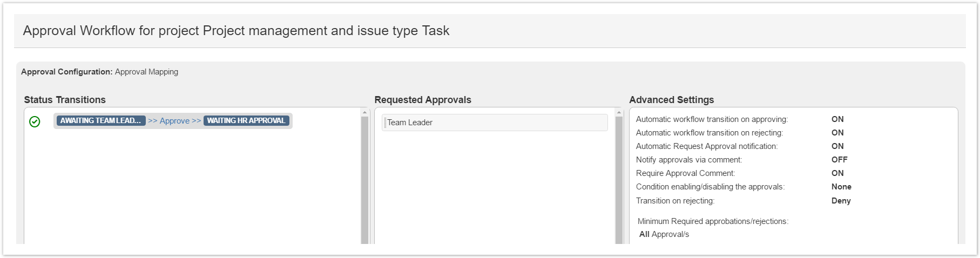Toggle ON value for Require Approval Comment
The height and width of the screenshot is (258, 980).
click(837, 173)
